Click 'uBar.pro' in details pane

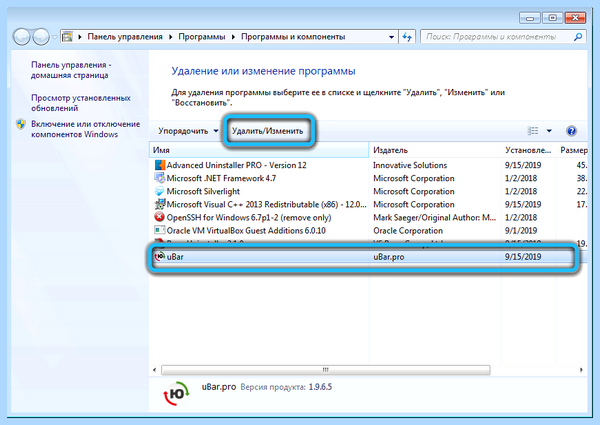pos(219,387)
